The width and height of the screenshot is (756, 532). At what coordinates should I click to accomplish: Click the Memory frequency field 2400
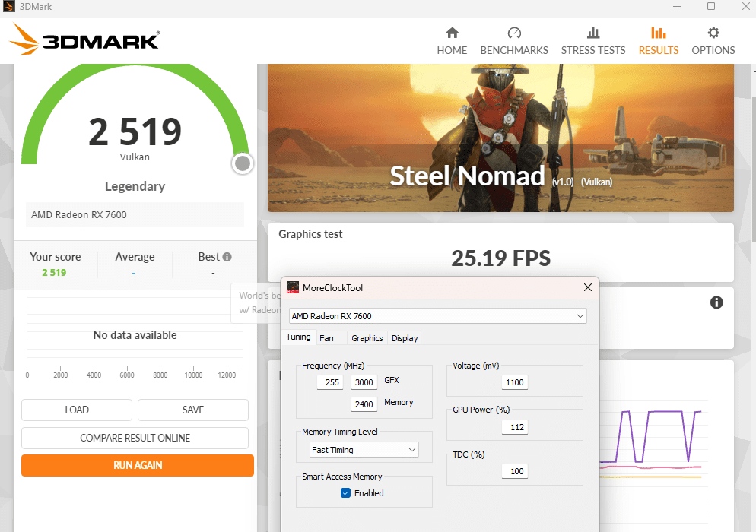click(364, 404)
